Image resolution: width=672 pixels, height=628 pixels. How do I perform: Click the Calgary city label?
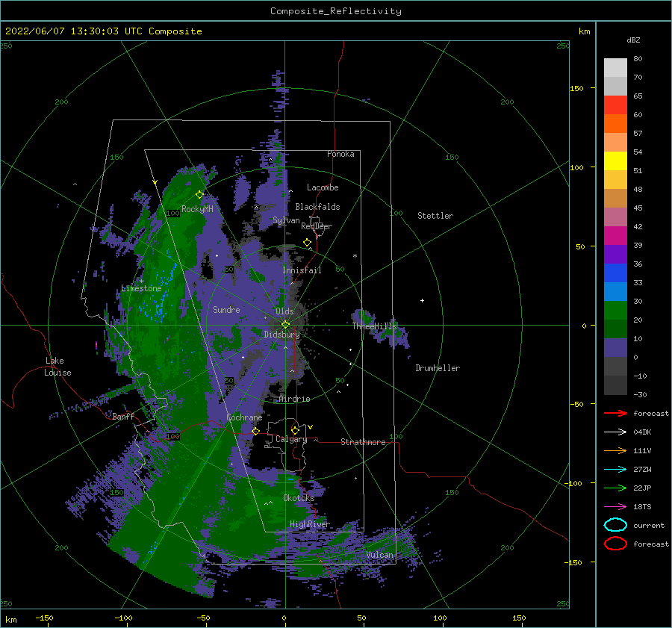pos(291,439)
